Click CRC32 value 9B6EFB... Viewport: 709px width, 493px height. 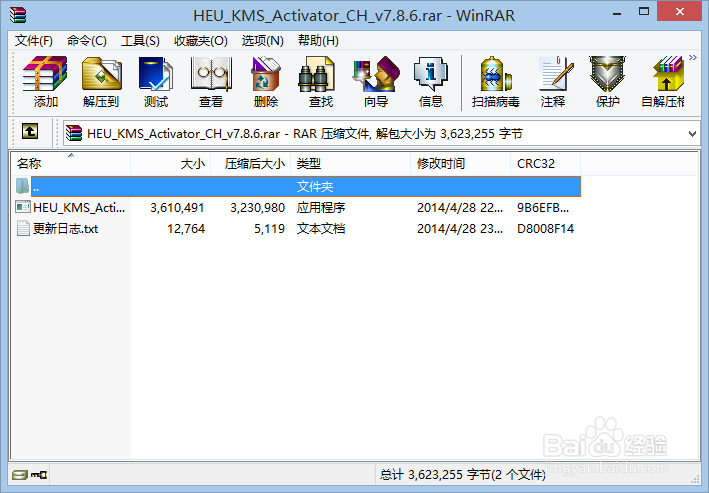[x=543, y=208]
